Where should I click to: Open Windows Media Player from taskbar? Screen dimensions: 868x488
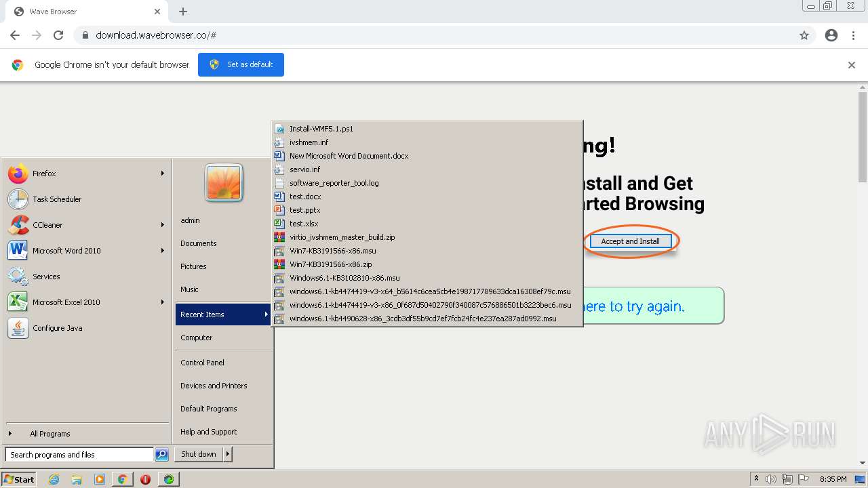pos(100,479)
